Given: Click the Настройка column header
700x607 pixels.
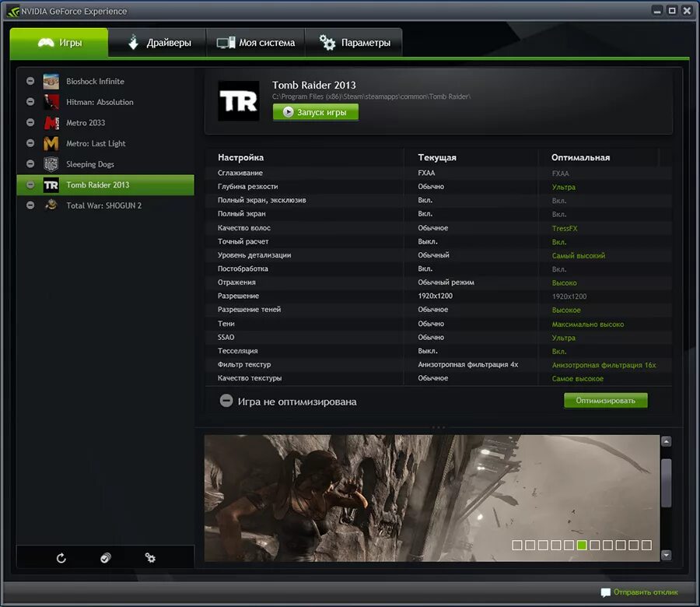Looking at the screenshot, I should (x=240, y=157).
